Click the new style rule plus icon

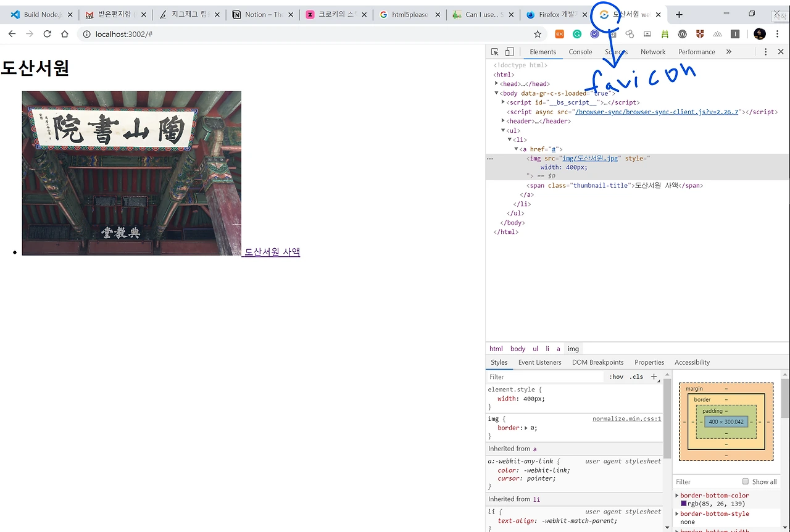654,376
